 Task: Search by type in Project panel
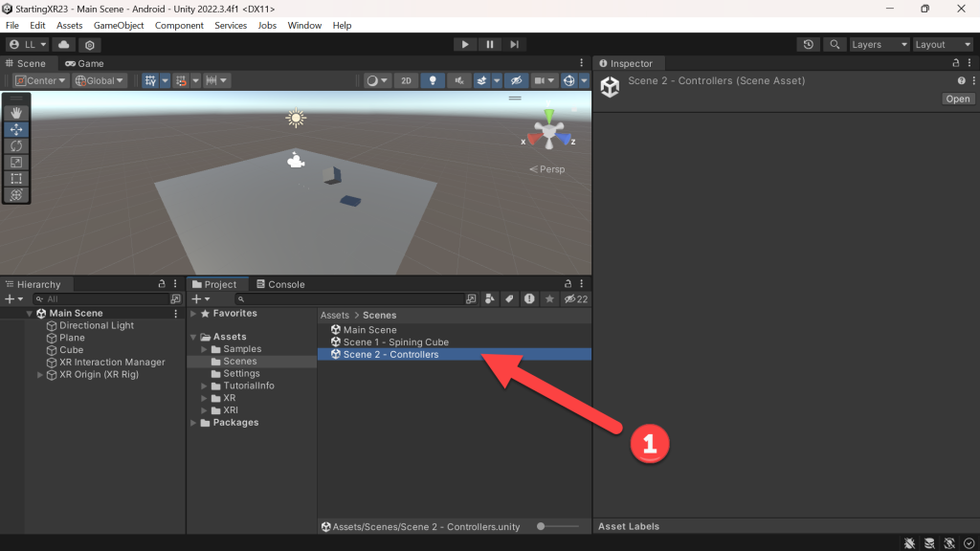pos(490,299)
